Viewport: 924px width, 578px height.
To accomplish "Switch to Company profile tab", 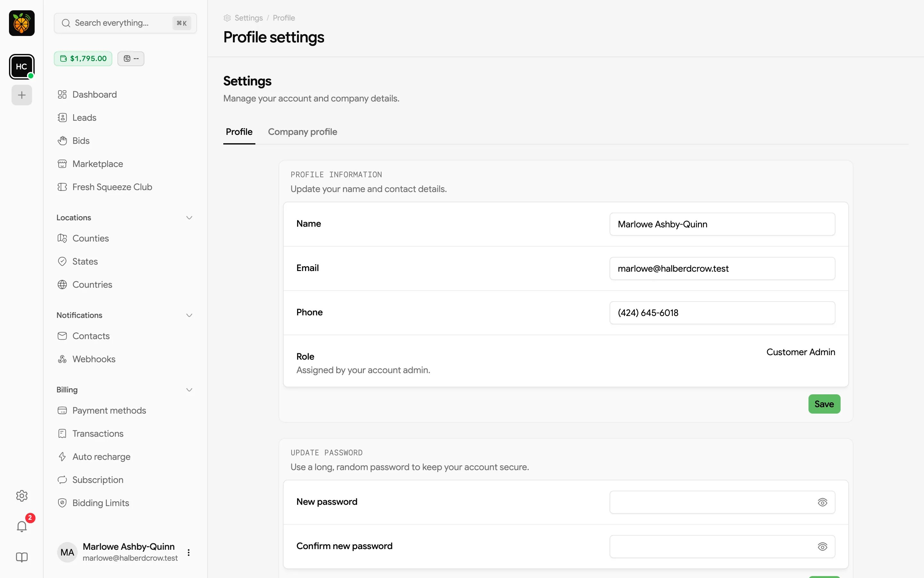I will [x=303, y=132].
